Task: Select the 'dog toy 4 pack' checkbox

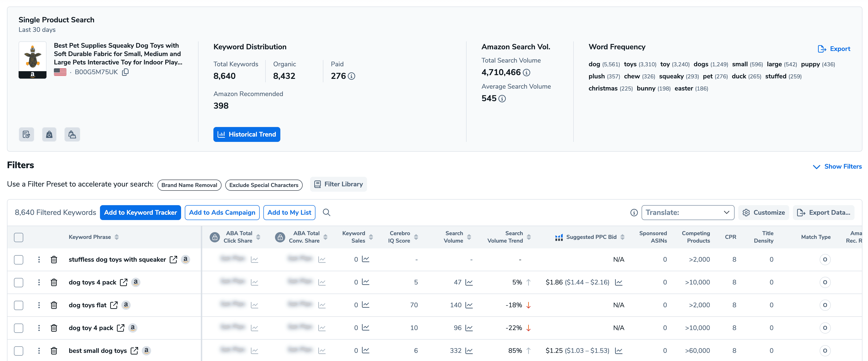Action: click(19, 328)
